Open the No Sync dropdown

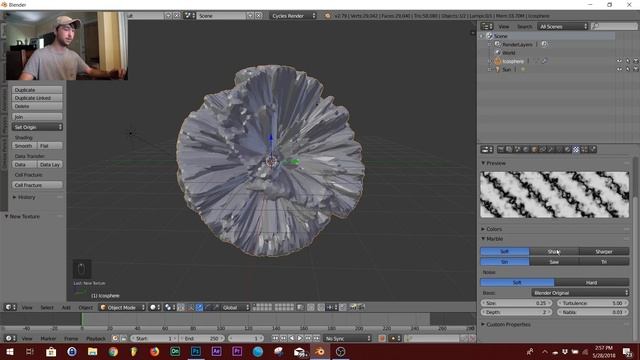(x=348, y=338)
